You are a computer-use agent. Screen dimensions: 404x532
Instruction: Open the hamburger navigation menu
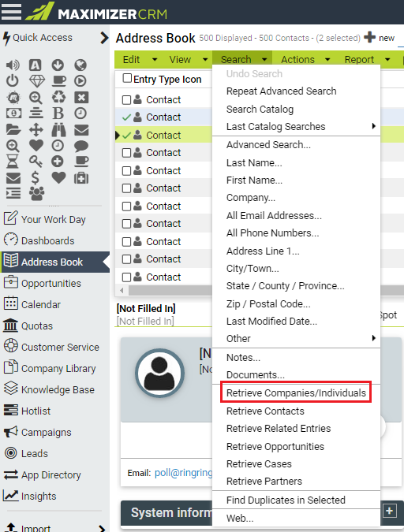[11, 11]
